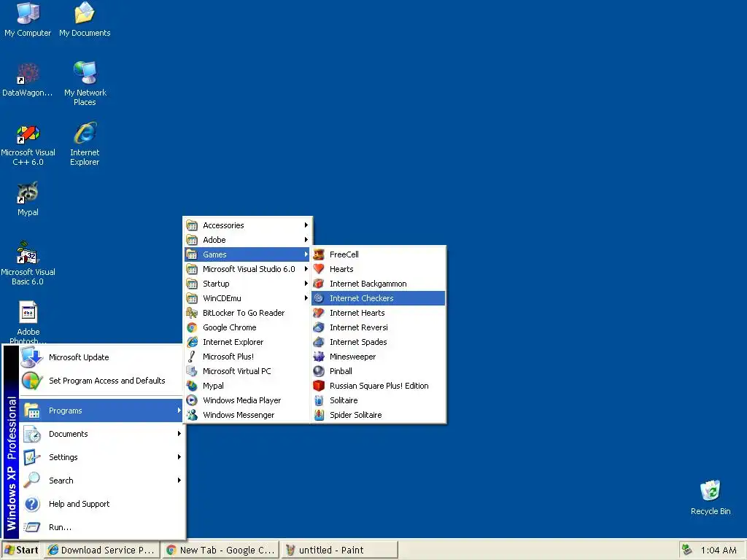Viewport: 747px width, 560px height.
Task: Click the Pinball ball icon
Action: (x=319, y=371)
